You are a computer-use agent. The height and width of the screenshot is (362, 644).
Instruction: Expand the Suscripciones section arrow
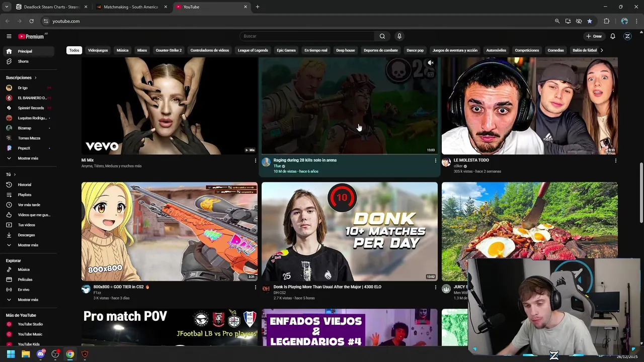(x=35, y=78)
